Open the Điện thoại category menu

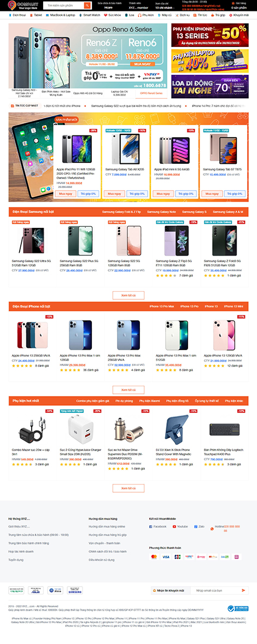point(17,15)
